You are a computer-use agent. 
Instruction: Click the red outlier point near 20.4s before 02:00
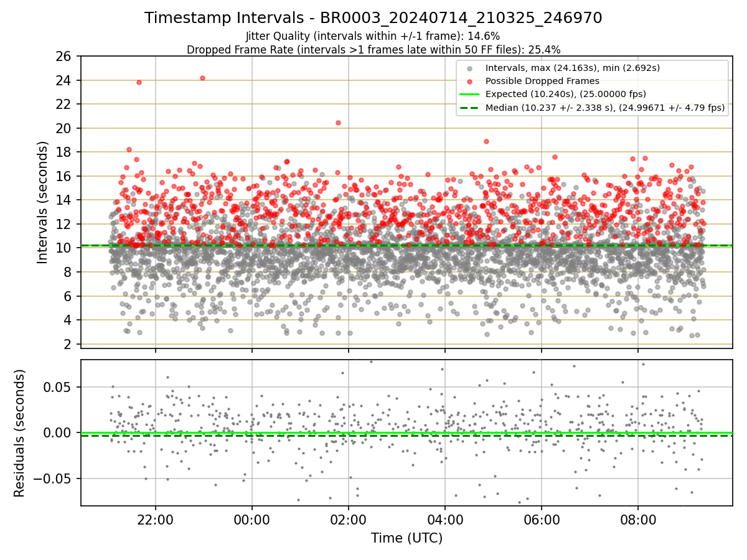[338, 123]
